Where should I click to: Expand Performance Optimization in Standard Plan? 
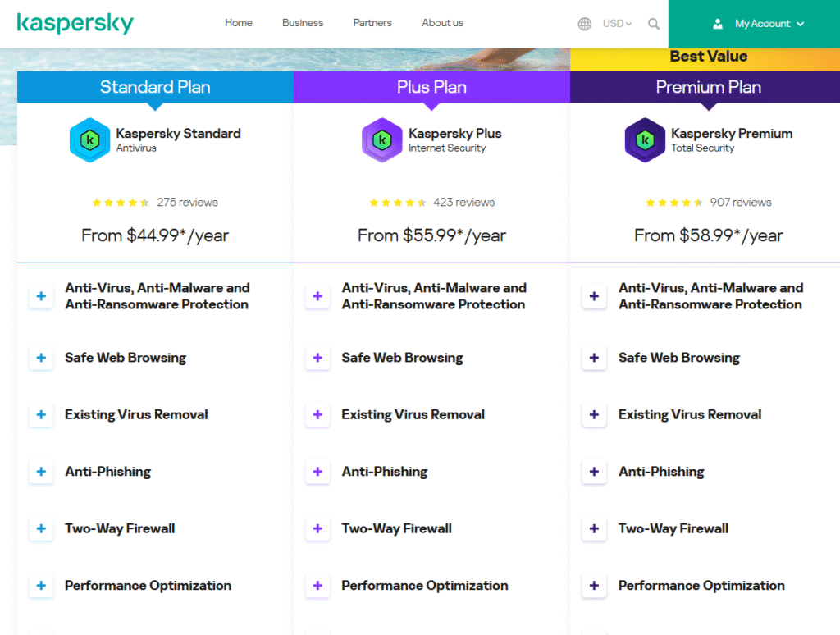click(x=41, y=586)
